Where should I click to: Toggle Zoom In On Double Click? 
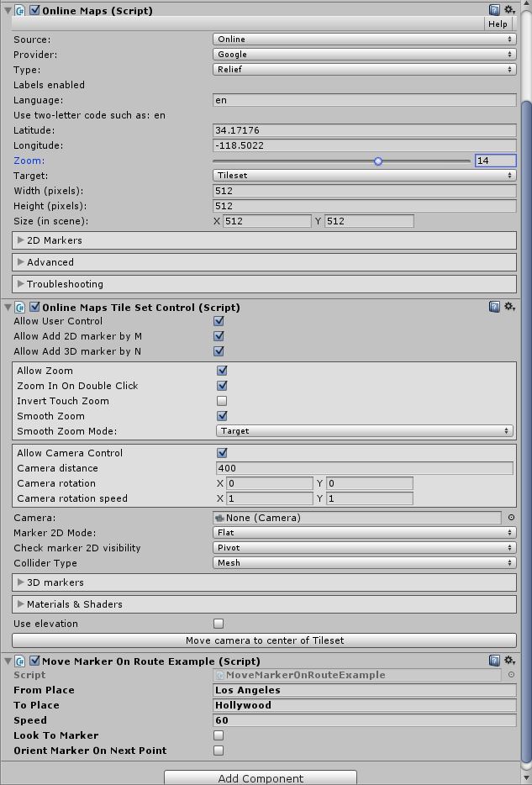pyautogui.click(x=222, y=386)
